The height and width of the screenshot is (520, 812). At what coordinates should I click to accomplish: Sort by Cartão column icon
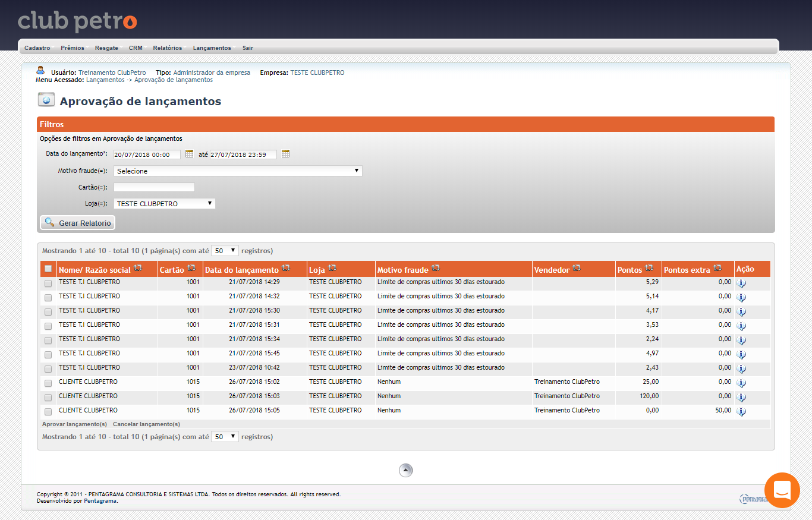(x=192, y=269)
